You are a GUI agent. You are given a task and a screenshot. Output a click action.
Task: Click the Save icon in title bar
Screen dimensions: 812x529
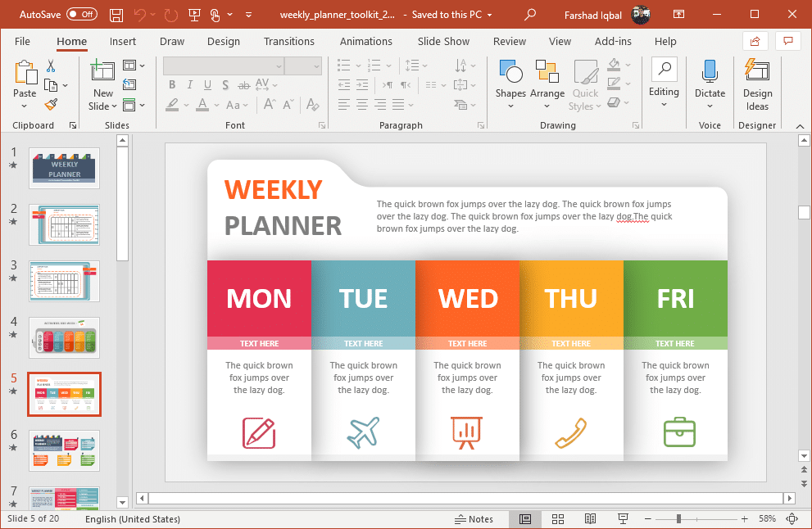coord(116,15)
